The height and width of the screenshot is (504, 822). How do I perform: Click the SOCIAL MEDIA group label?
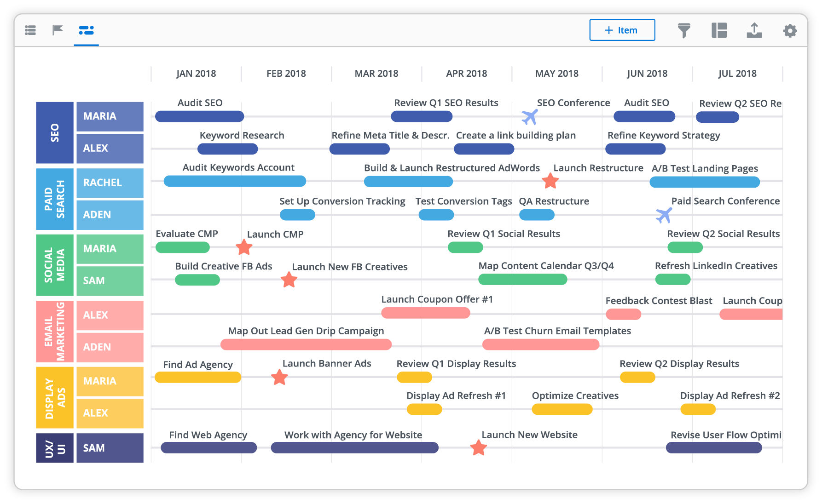54,264
